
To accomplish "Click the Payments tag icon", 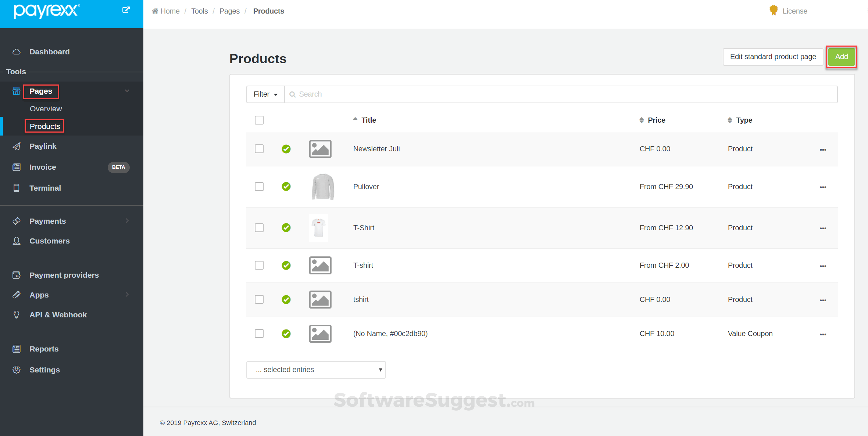I will click(17, 221).
